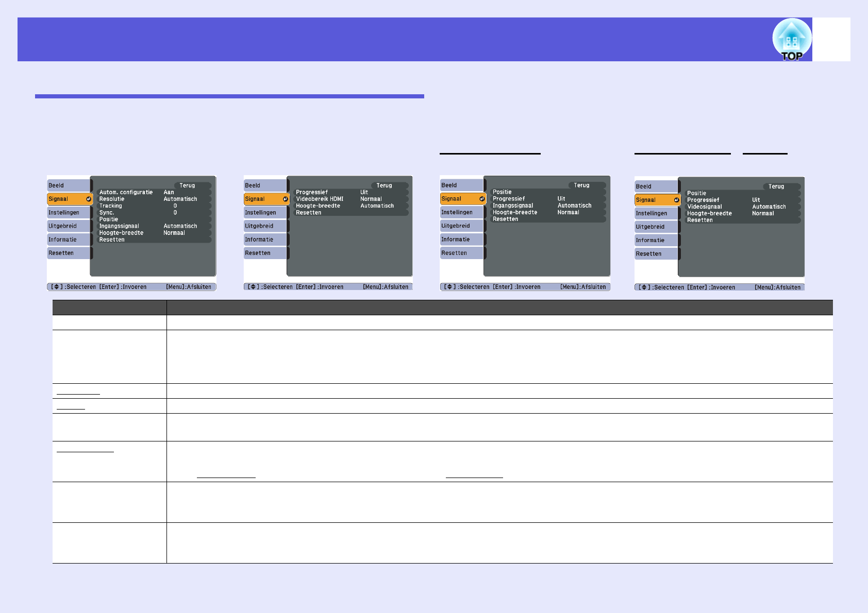Click enter arrow icon on Signaal in third menu
Viewport: 868px width, 613px height.
pyautogui.click(x=481, y=199)
